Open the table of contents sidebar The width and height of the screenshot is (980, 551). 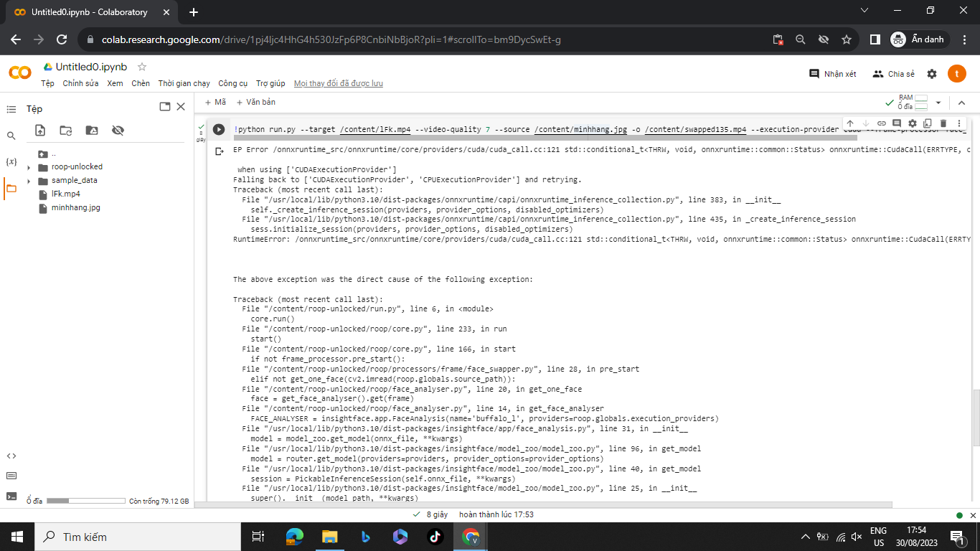(x=11, y=109)
